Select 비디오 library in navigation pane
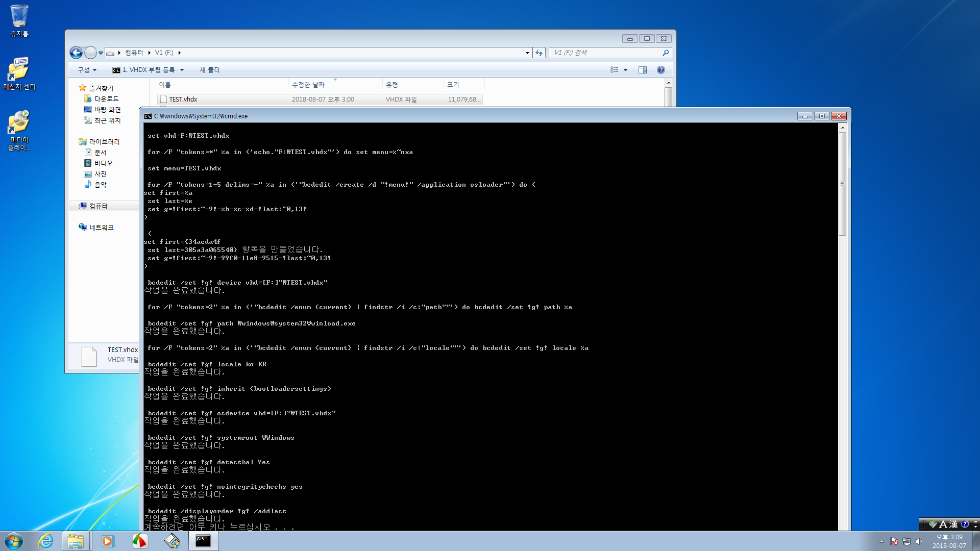The height and width of the screenshot is (551, 980). point(98,163)
